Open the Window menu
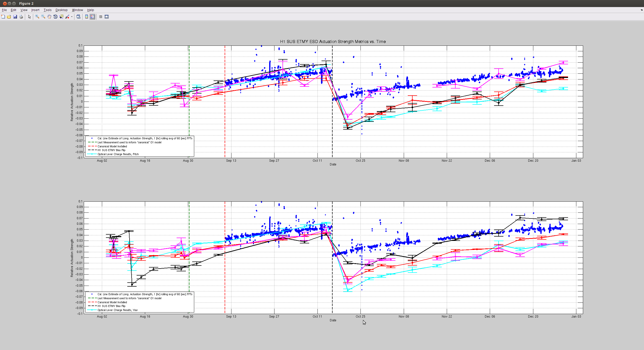644x350 pixels. 77,10
